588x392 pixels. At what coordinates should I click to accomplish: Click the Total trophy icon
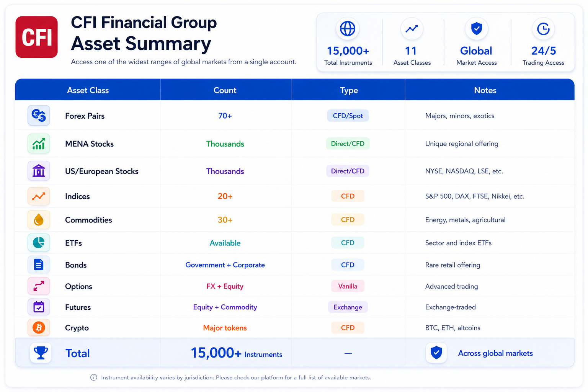click(41, 353)
